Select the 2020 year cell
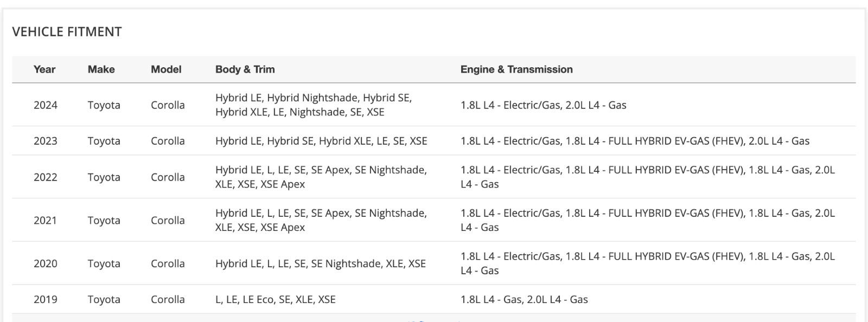 tap(46, 264)
